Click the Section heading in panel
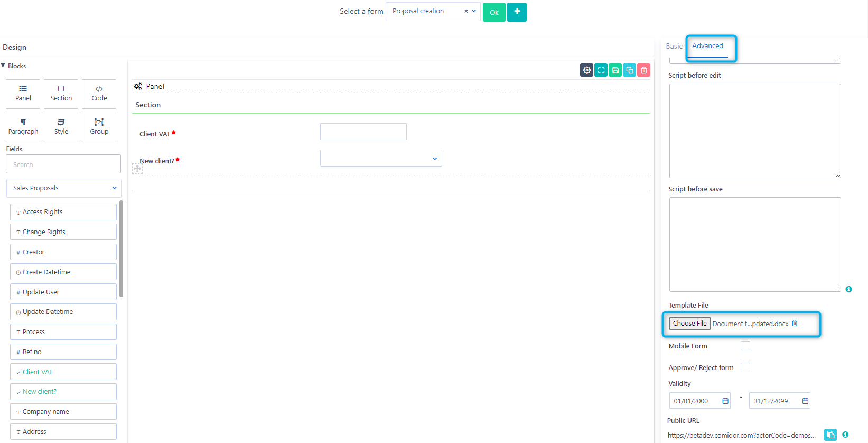Viewport: 868px width, 443px height. (x=148, y=105)
